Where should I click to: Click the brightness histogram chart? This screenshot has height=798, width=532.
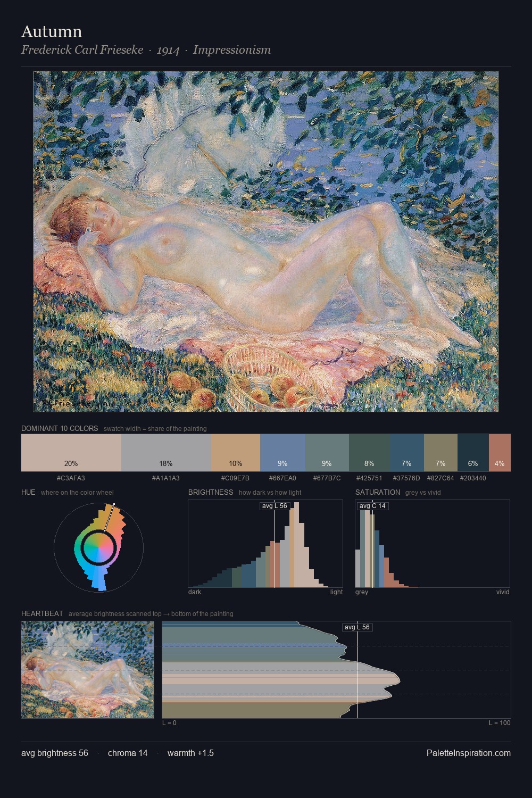(x=265, y=544)
